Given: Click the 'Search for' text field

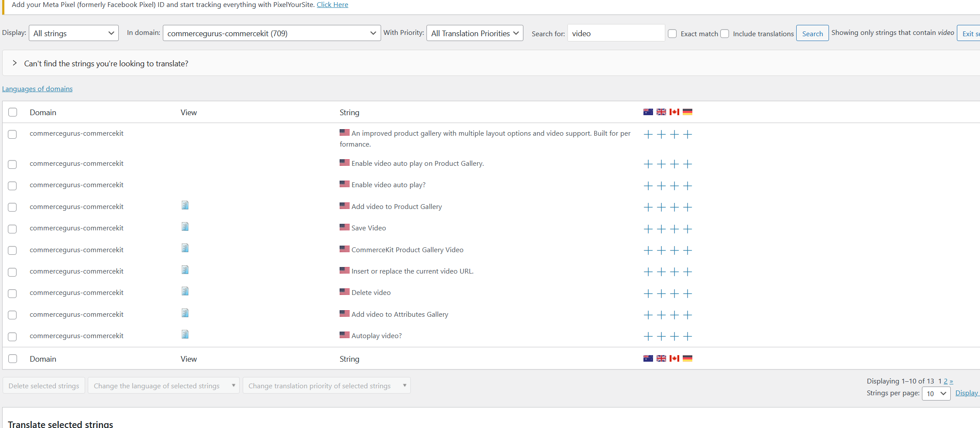Looking at the screenshot, I should click(x=616, y=33).
